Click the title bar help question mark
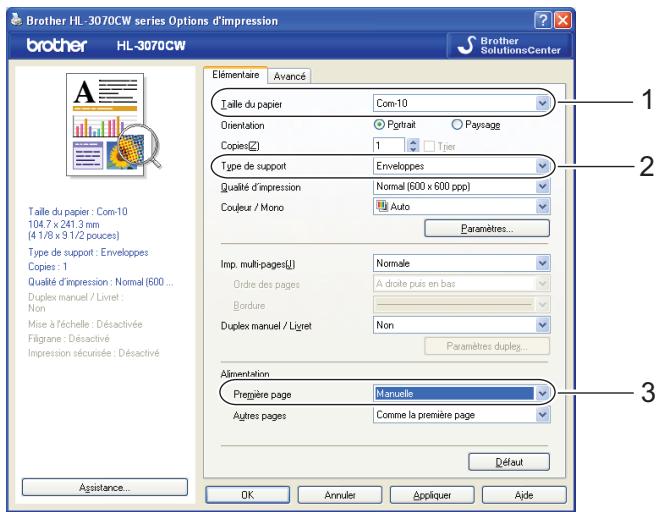Viewport: 660px width, 512px height. tap(543, 20)
